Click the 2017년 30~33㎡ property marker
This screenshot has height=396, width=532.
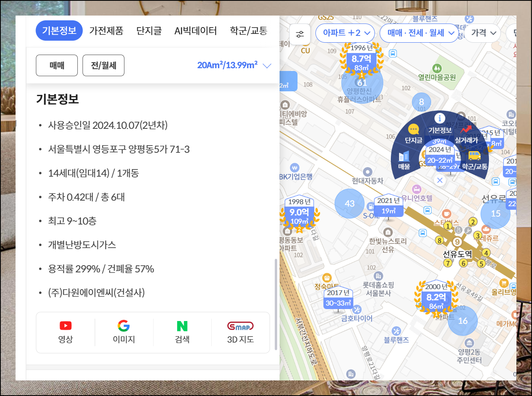pyautogui.click(x=338, y=299)
